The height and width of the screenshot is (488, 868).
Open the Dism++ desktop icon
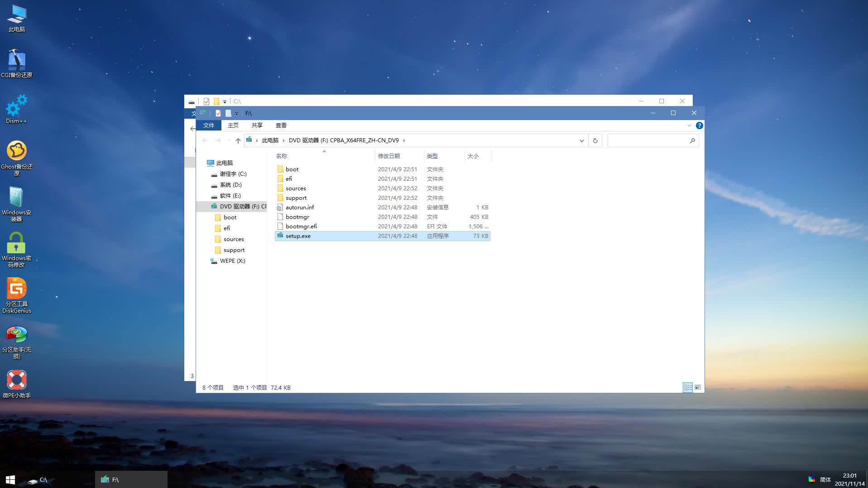(x=16, y=109)
